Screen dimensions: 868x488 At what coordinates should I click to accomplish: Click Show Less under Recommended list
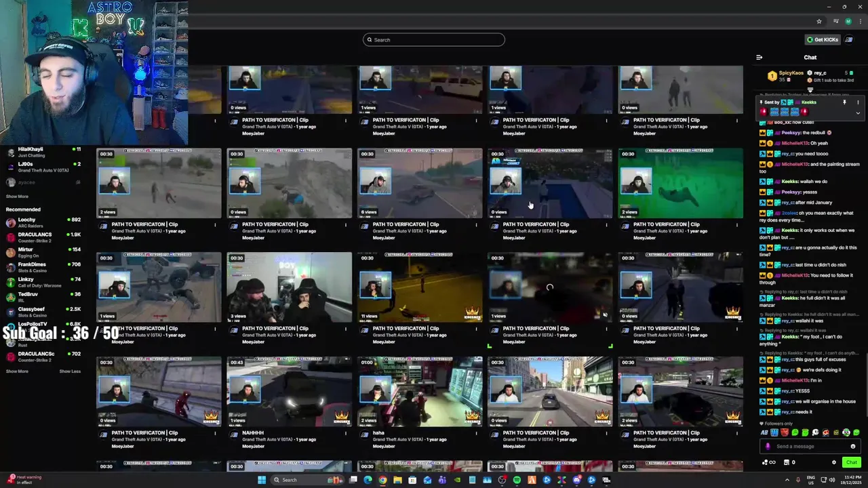[70, 371]
